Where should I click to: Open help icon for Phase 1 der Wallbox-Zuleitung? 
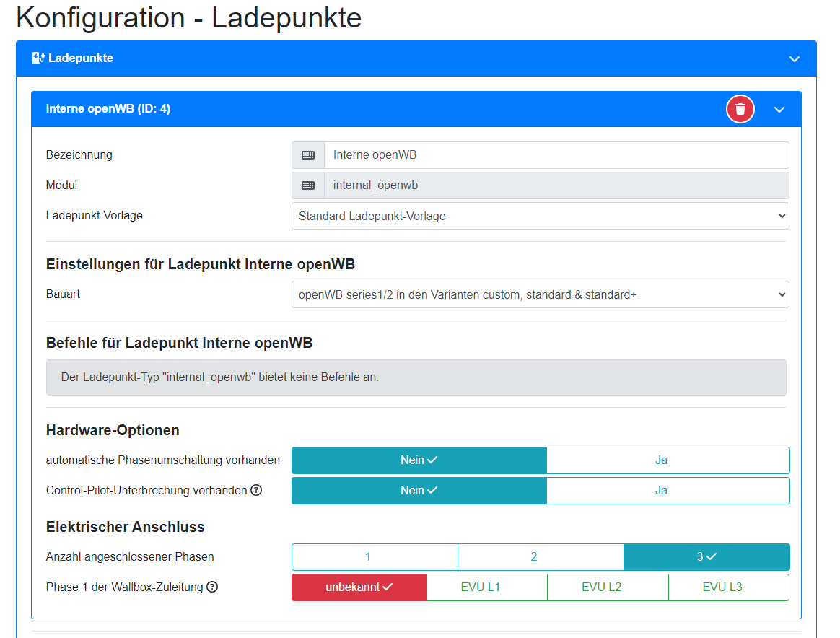click(x=212, y=587)
